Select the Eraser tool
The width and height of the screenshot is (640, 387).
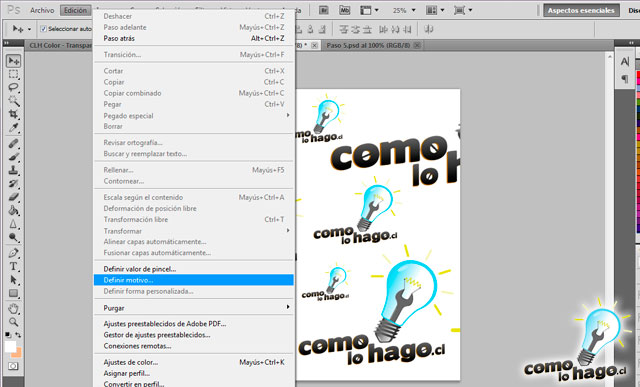click(x=13, y=197)
